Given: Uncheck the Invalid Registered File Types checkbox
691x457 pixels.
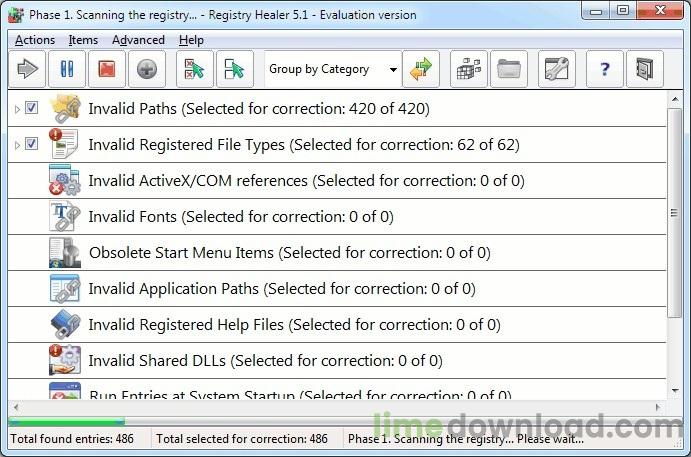Looking at the screenshot, I should 31,144.
